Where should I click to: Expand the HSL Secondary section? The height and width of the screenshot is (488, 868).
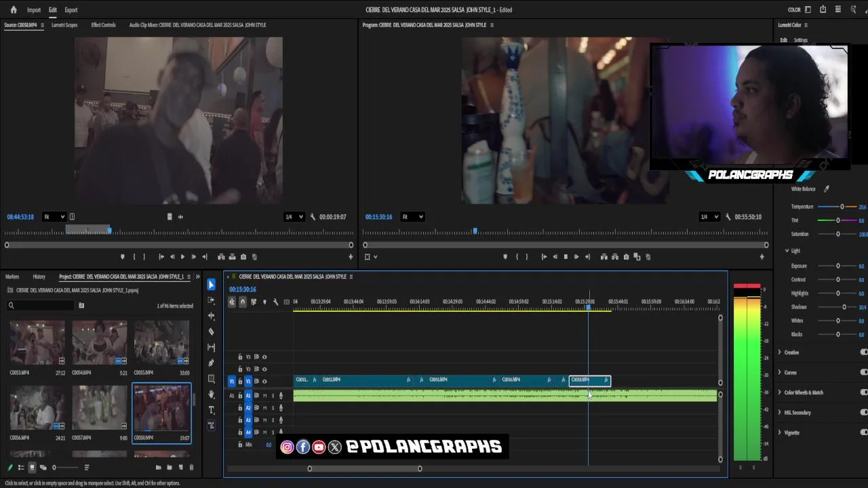[x=779, y=412]
